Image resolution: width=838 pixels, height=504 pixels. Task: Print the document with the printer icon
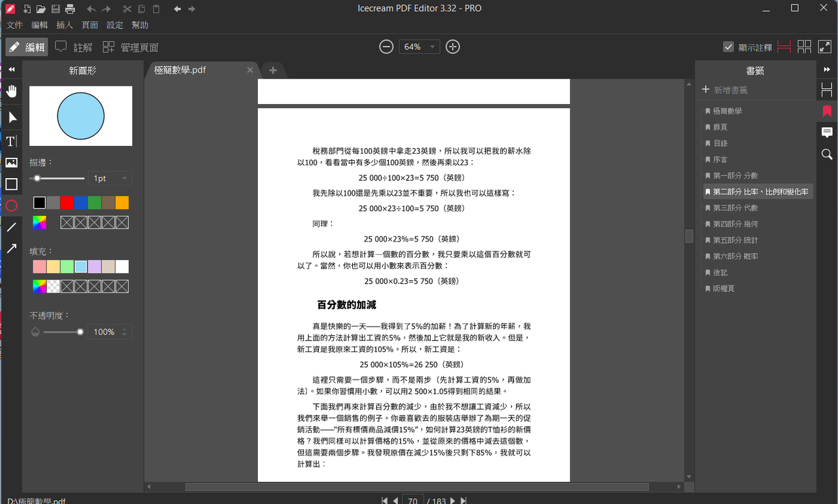[x=70, y=9]
